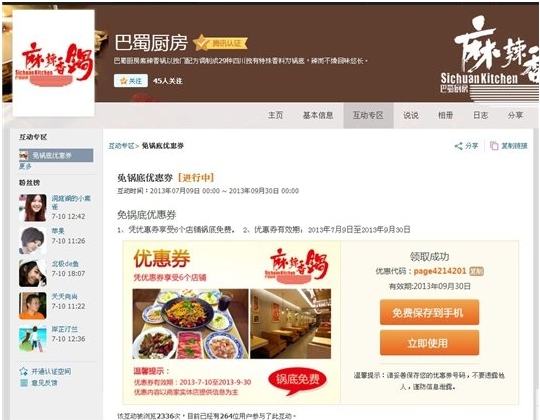This screenshot has height=420, width=540.
Task: Click the coupon food dishes photo
Action: [x=190, y=324]
